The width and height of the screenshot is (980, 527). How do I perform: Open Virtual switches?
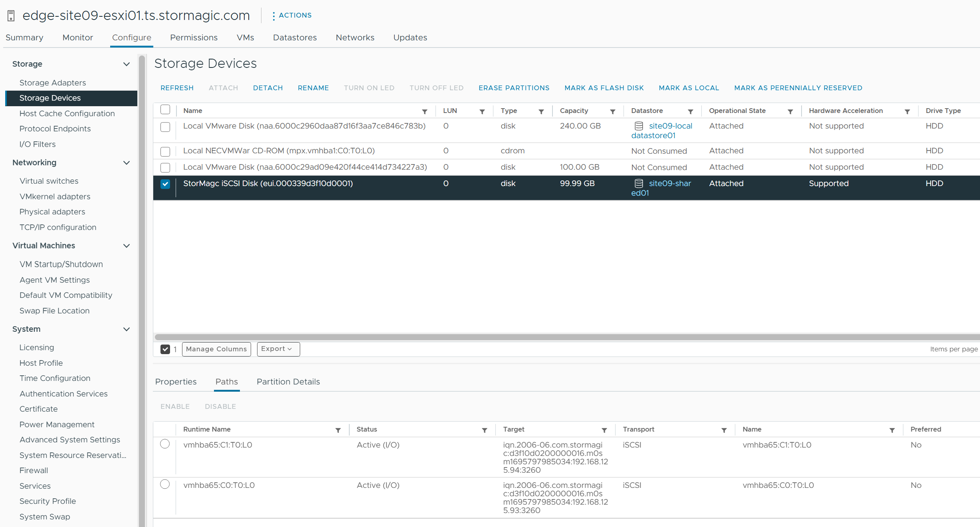click(49, 181)
